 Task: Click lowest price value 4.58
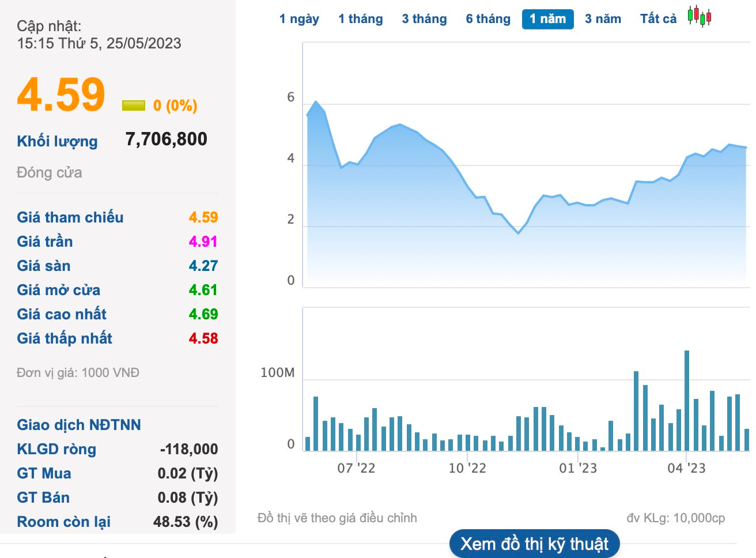point(203,338)
